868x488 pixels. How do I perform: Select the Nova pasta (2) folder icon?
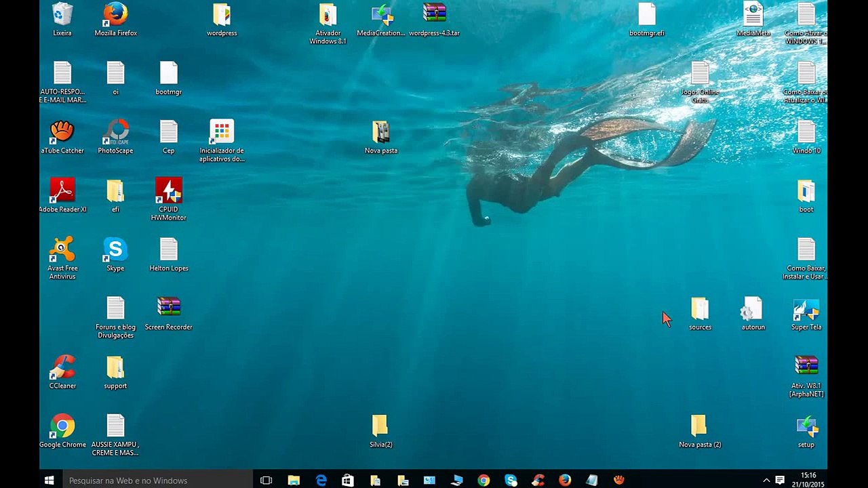pos(700,431)
